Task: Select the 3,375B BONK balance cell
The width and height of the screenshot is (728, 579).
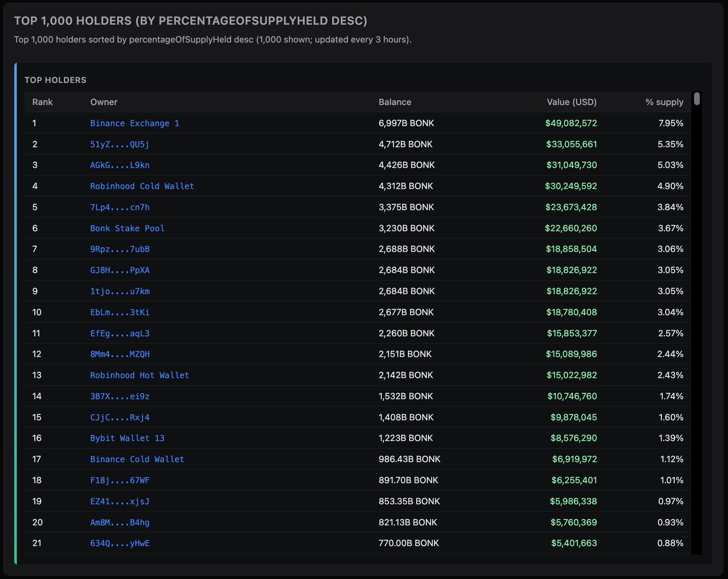Action: pos(407,207)
